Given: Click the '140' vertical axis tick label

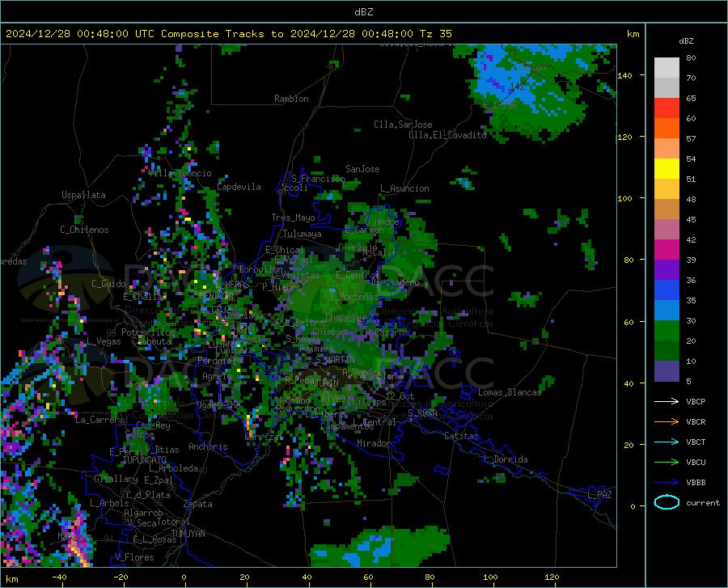Looking at the screenshot, I should coord(624,75).
